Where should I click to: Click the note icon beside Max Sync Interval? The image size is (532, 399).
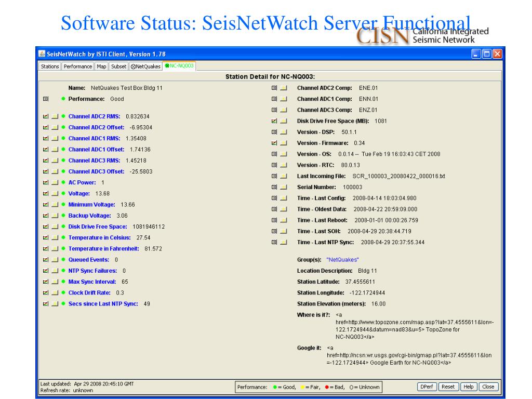(55, 282)
